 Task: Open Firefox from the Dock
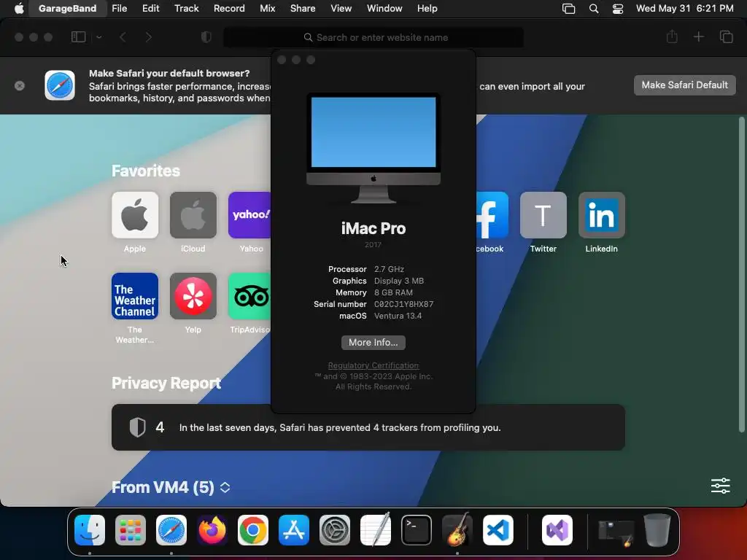click(x=212, y=530)
